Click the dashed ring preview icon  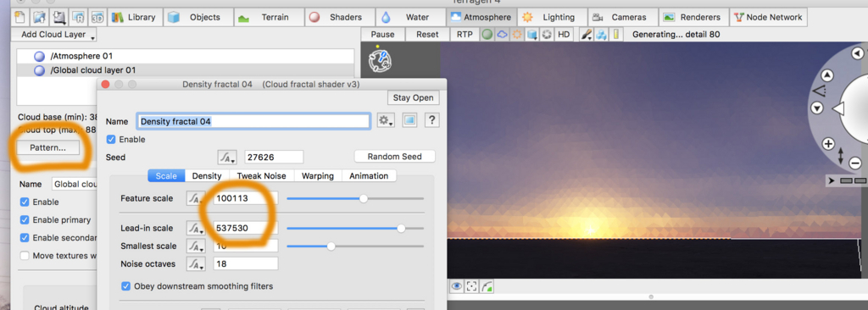pyautogui.click(x=547, y=35)
